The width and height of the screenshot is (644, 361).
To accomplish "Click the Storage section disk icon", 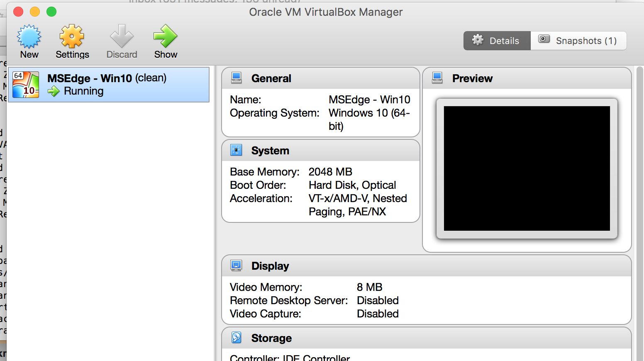I will [237, 338].
